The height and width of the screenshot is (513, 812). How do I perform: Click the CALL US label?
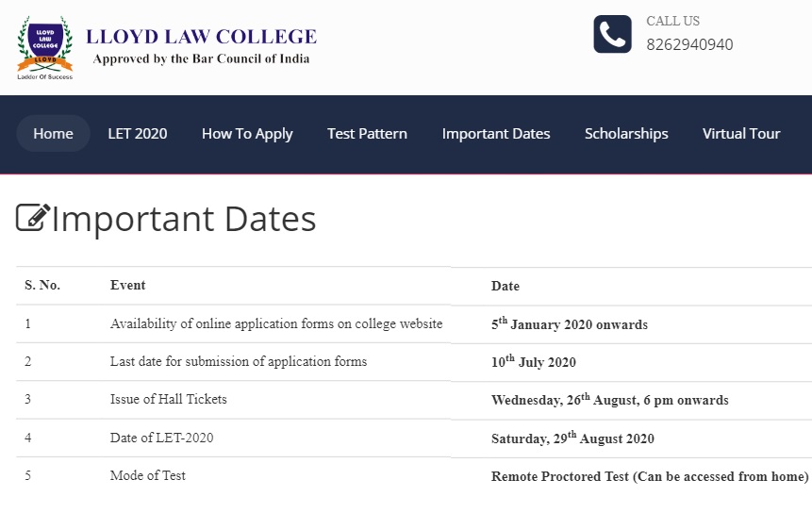click(672, 21)
